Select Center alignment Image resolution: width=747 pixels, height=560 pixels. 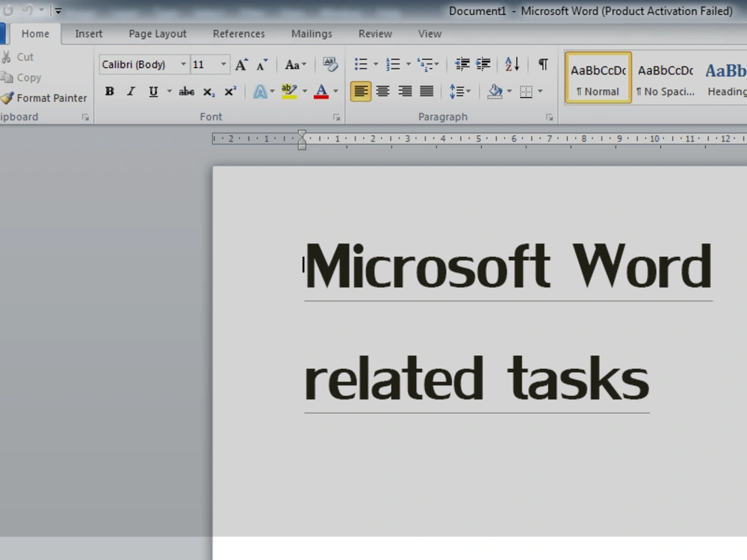[382, 91]
